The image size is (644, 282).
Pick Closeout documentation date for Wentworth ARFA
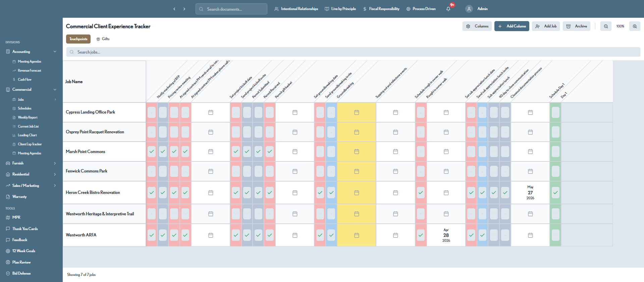point(530,235)
